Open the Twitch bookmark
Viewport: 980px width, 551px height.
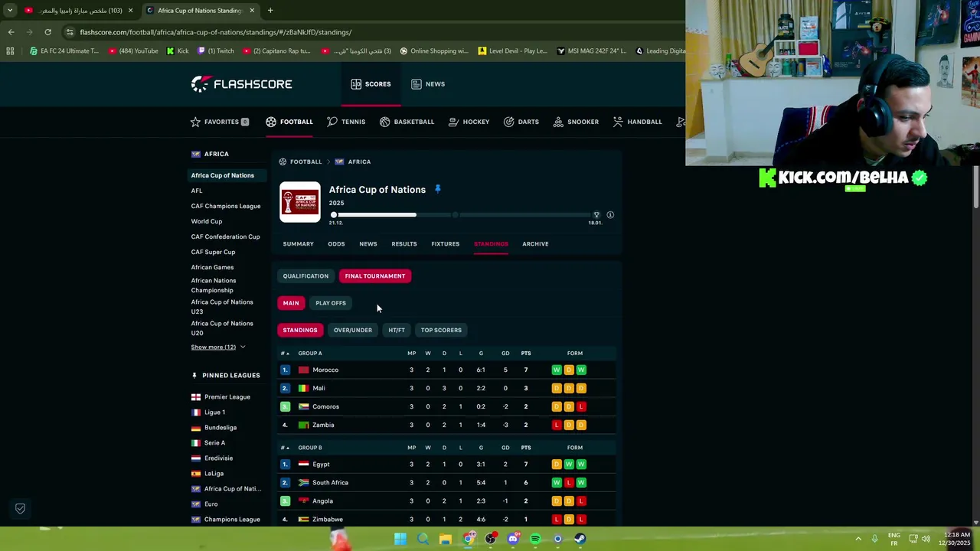click(x=216, y=51)
